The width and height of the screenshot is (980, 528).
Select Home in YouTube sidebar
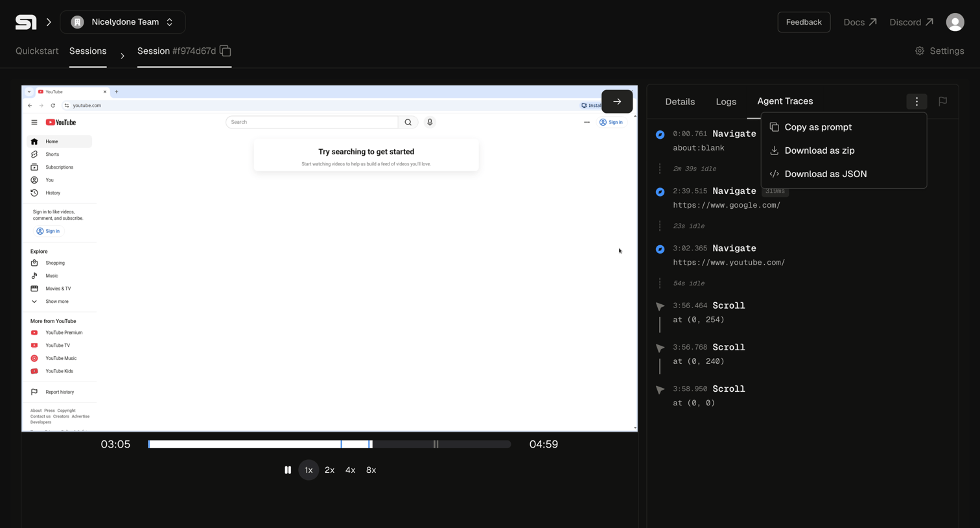point(60,141)
